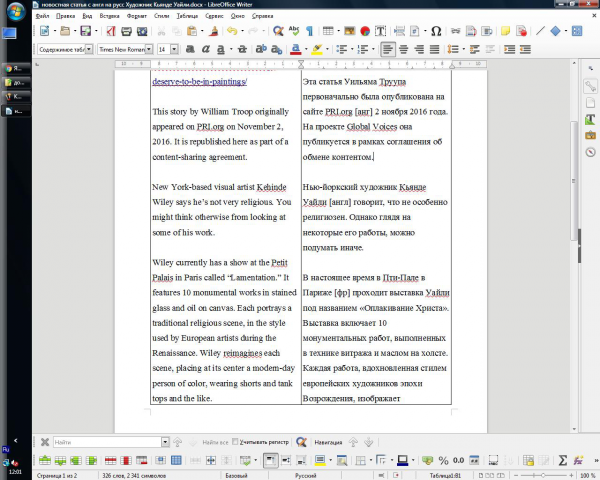Open Print Preview icon
The width and height of the screenshot is (600, 480).
tap(142, 31)
